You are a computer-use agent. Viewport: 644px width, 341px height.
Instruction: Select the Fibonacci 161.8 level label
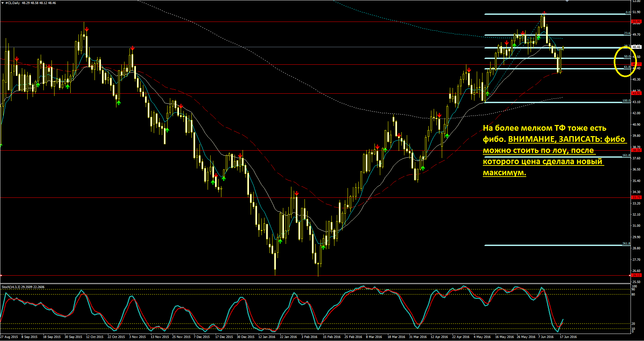tap(626, 155)
